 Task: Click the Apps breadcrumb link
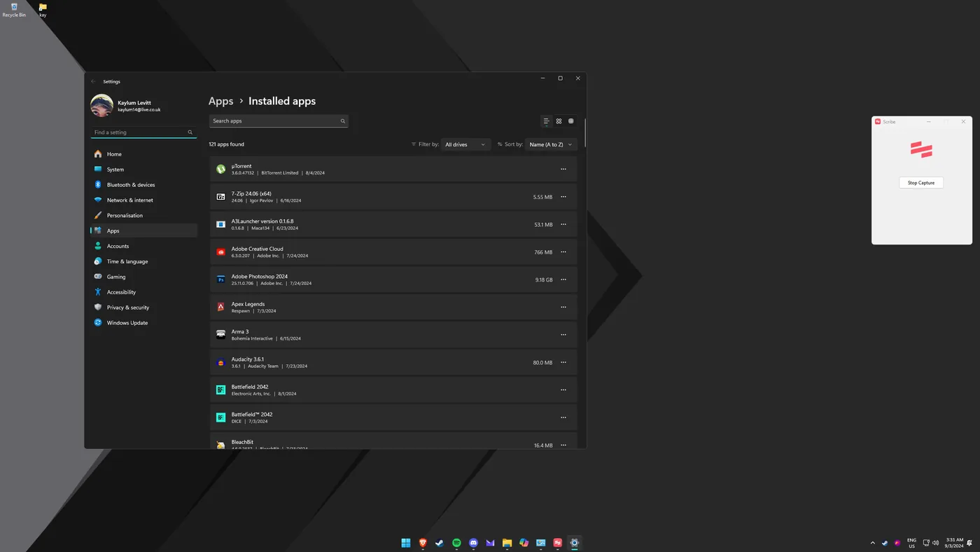[220, 101]
